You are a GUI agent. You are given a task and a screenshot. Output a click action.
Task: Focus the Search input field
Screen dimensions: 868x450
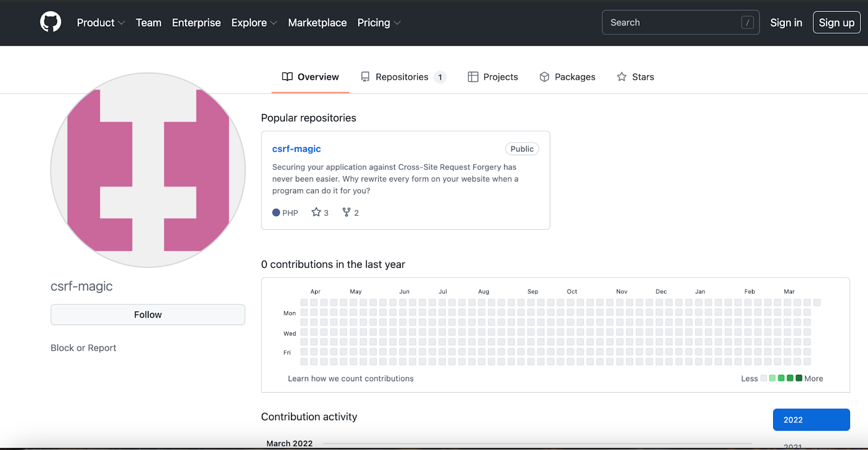click(x=673, y=23)
